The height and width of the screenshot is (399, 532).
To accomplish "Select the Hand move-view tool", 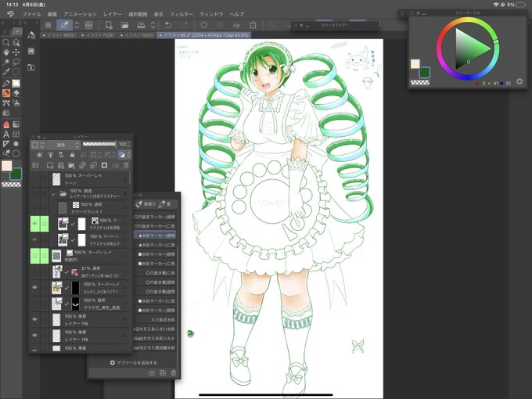I will pos(6,52).
